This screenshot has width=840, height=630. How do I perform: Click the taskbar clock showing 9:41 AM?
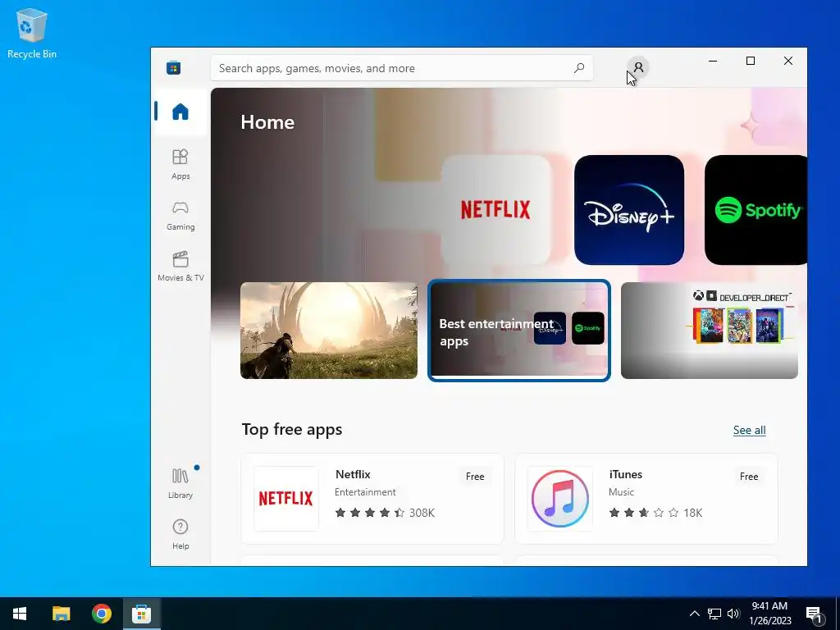coord(769,614)
